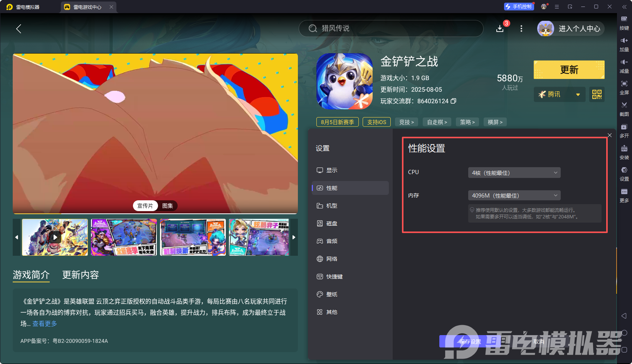Open the 壁纸 settings section
The height and width of the screenshot is (364, 632).
350,294
